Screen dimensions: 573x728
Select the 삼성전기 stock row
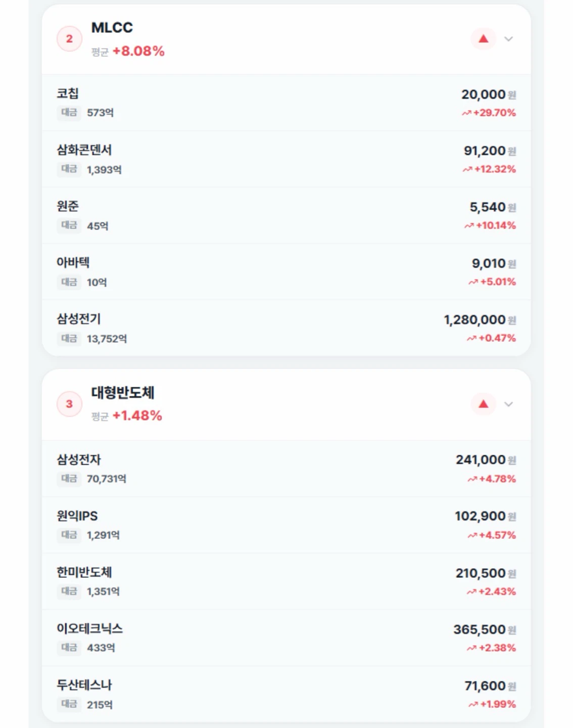(286, 328)
